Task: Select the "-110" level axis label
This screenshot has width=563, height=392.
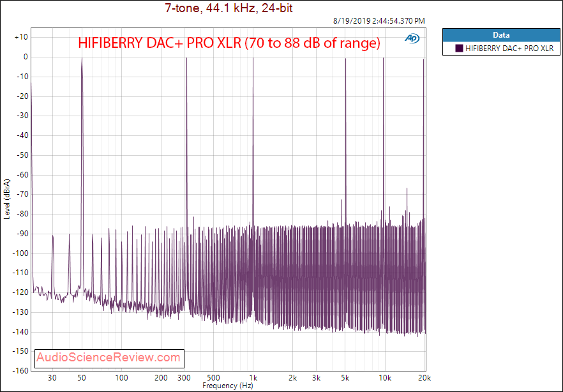Action: point(20,273)
